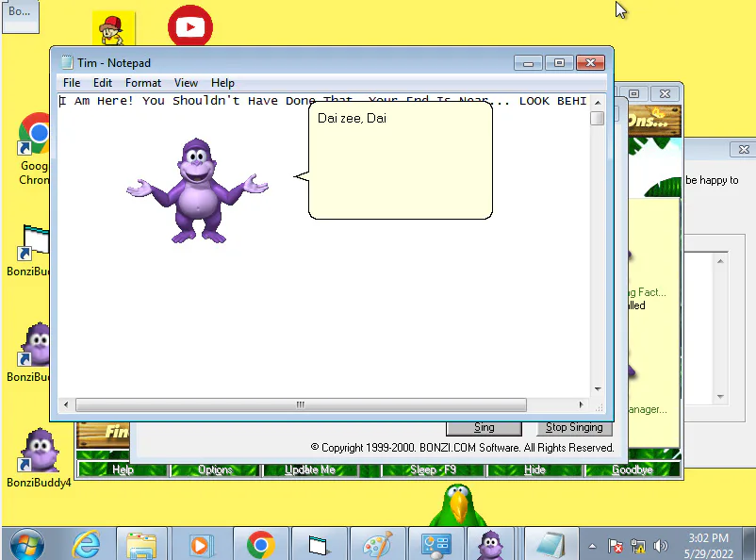Open Paint from the taskbar
This screenshot has width=756, height=560.
click(x=377, y=544)
